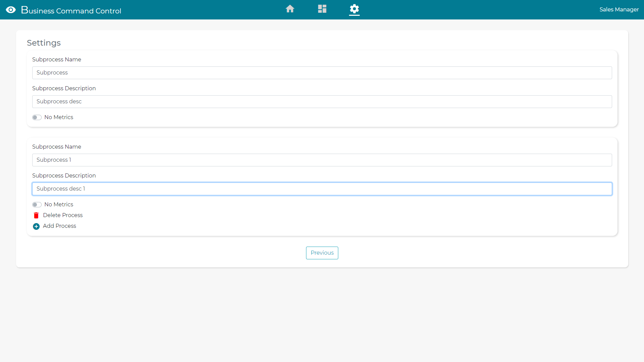This screenshot has height=362, width=644.
Task: Go to the Home page icon
Action: [290, 9]
